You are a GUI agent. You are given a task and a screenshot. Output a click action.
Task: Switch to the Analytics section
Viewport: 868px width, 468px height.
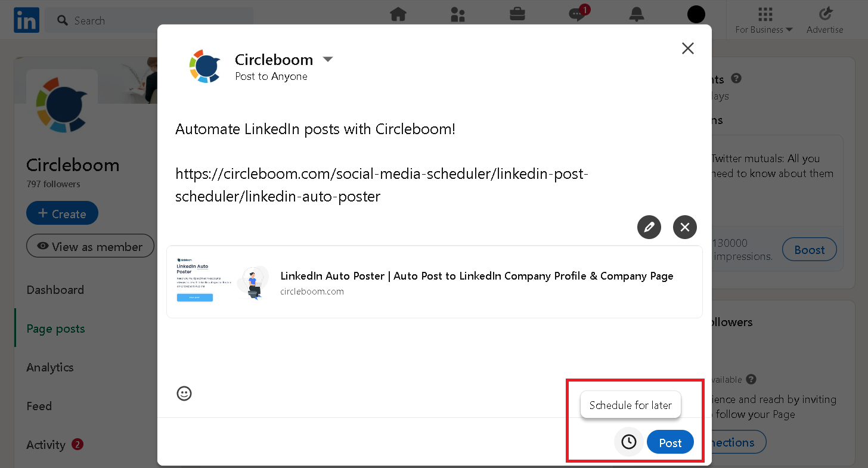click(50, 367)
